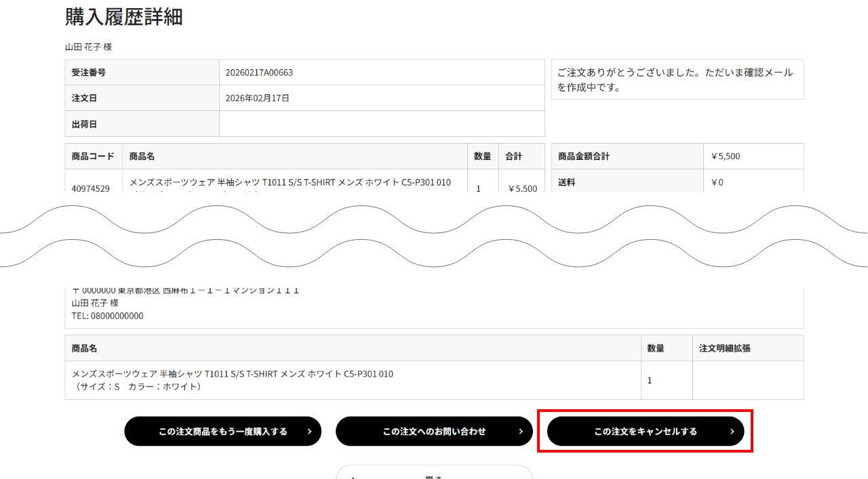The width and height of the screenshot is (868, 479).
Task: Click the partially visible 戻る back button
Action: pyautogui.click(x=434, y=474)
